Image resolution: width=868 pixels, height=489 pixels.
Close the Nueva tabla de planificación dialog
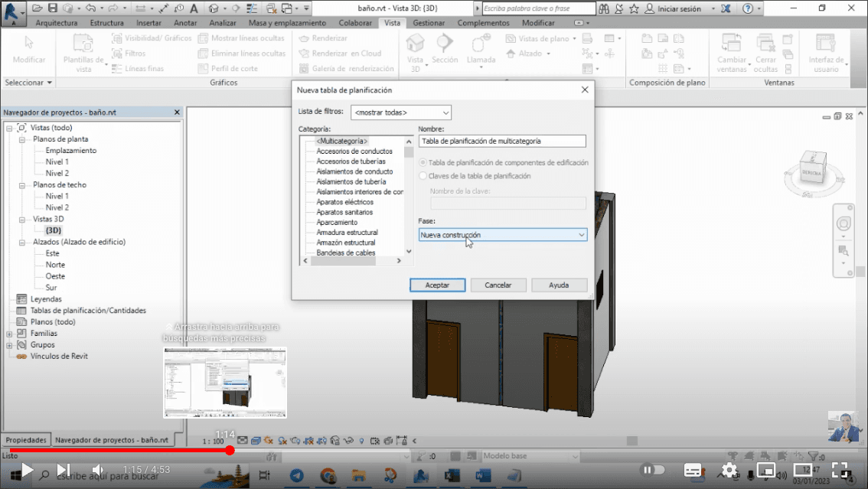point(585,90)
